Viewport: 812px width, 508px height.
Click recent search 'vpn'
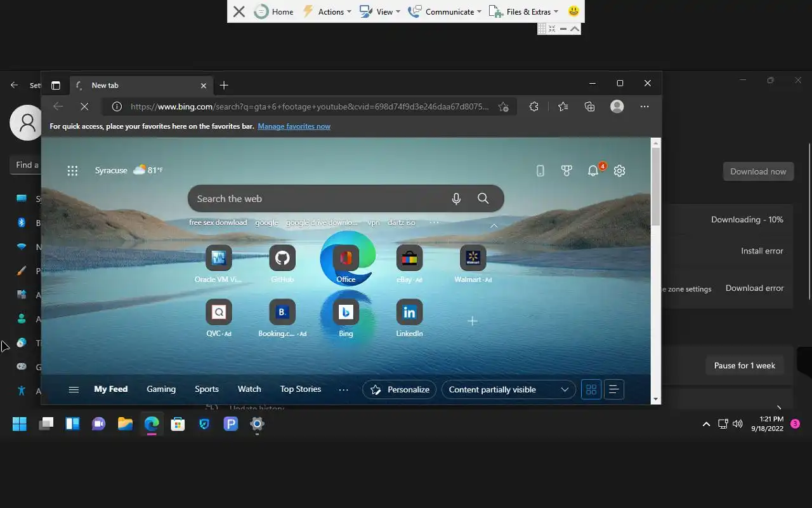click(374, 222)
